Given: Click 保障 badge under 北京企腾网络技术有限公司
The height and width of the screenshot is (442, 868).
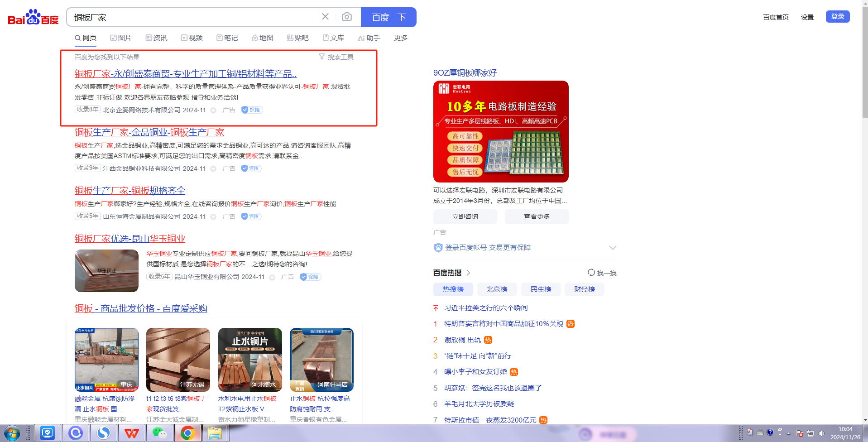Looking at the screenshot, I should 252,110.
